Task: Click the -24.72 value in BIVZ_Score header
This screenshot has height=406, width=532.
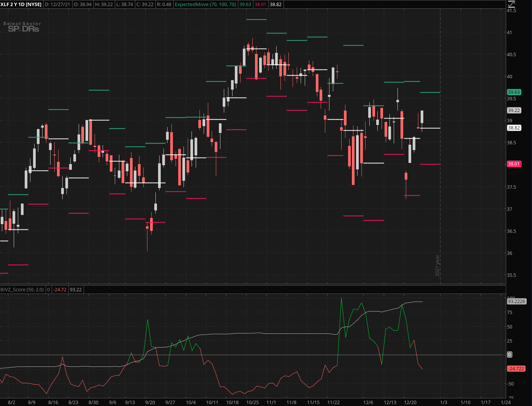Action: point(60,290)
